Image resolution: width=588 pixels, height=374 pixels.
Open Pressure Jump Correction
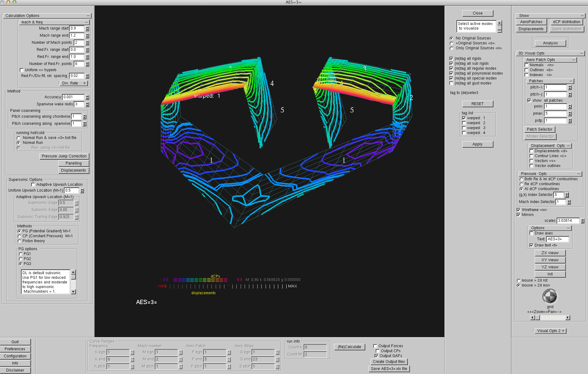click(64, 156)
